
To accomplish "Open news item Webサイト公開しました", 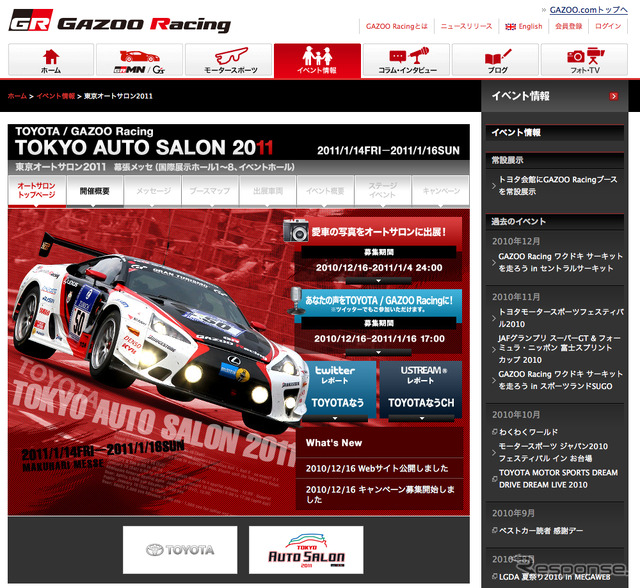I will (x=377, y=468).
